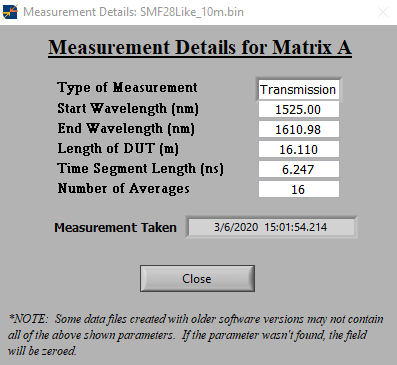Select the Type of Measurement Transmission field

[299, 90]
